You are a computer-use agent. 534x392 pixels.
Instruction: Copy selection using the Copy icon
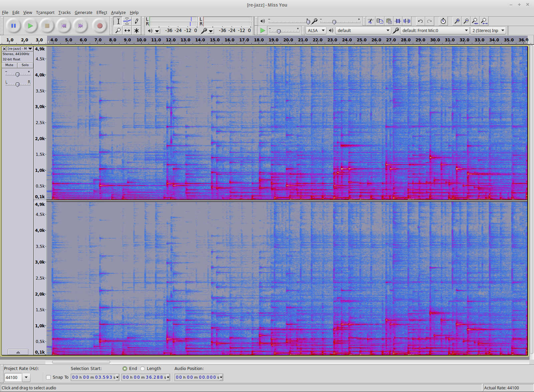(380, 21)
